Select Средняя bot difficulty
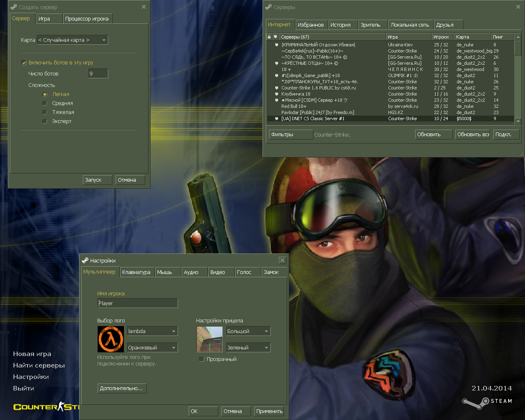525x420 pixels. [45, 103]
